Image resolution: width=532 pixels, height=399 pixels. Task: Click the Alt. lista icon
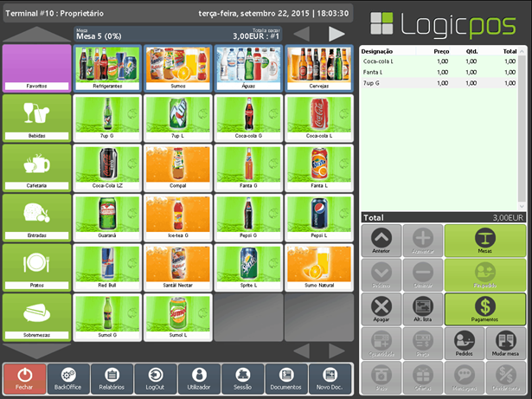pyautogui.click(x=423, y=308)
